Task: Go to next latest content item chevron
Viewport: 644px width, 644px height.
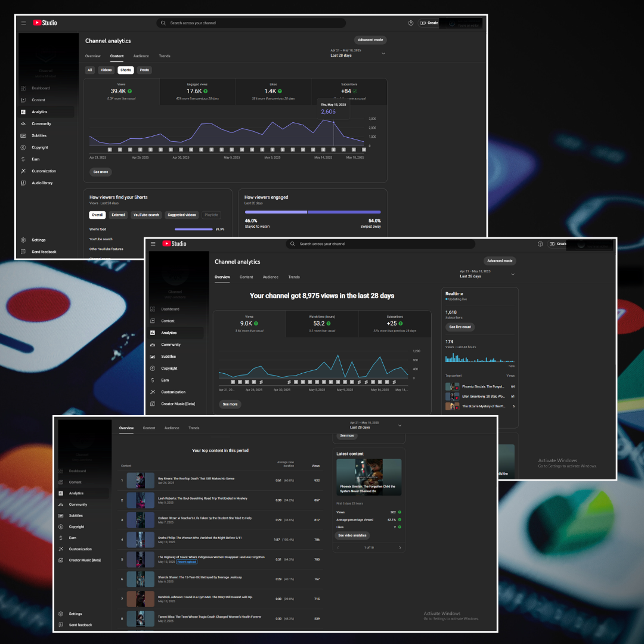Action: [x=401, y=548]
